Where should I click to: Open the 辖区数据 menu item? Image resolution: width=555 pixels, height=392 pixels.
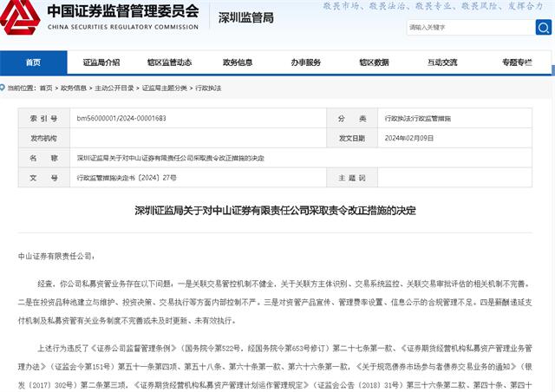coord(374,62)
